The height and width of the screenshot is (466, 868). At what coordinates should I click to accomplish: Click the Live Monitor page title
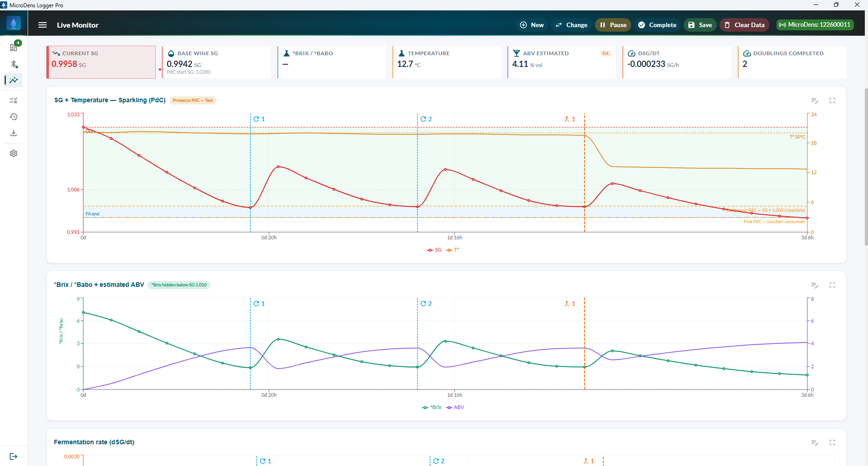pyautogui.click(x=77, y=25)
